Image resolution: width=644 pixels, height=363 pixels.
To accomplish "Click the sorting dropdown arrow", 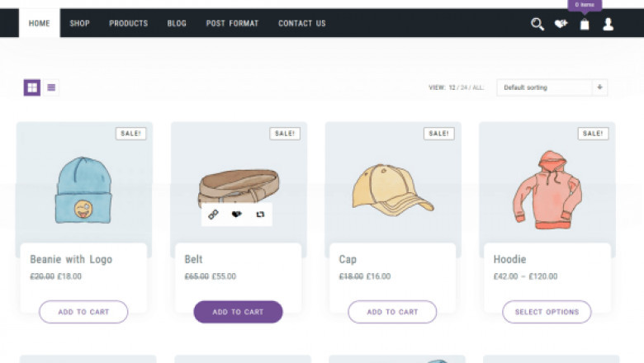I will [600, 87].
